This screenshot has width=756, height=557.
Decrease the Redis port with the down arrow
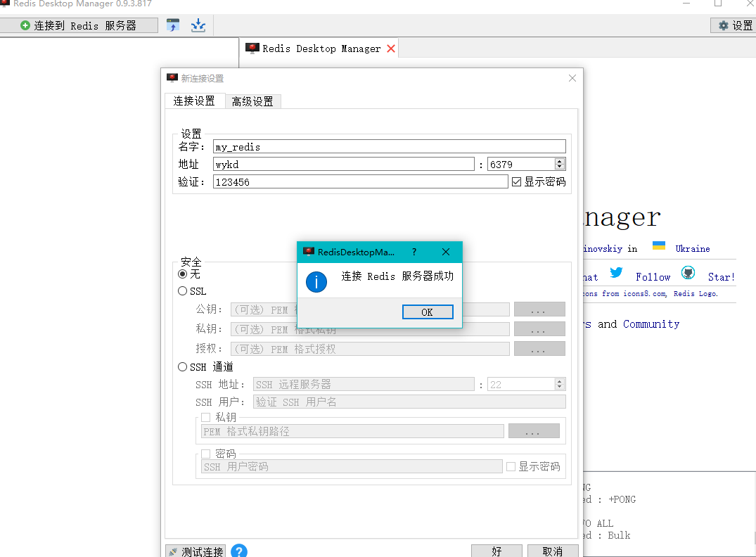click(559, 167)
